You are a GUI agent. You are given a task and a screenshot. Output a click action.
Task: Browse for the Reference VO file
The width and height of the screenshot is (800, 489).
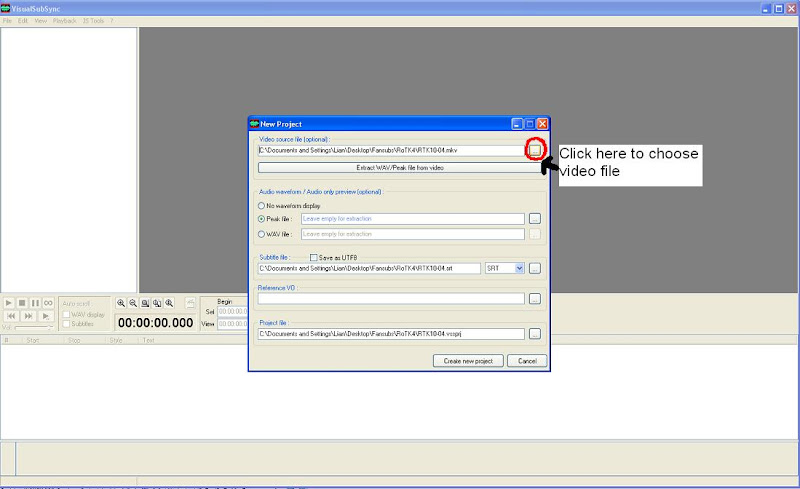pos(535,299)
